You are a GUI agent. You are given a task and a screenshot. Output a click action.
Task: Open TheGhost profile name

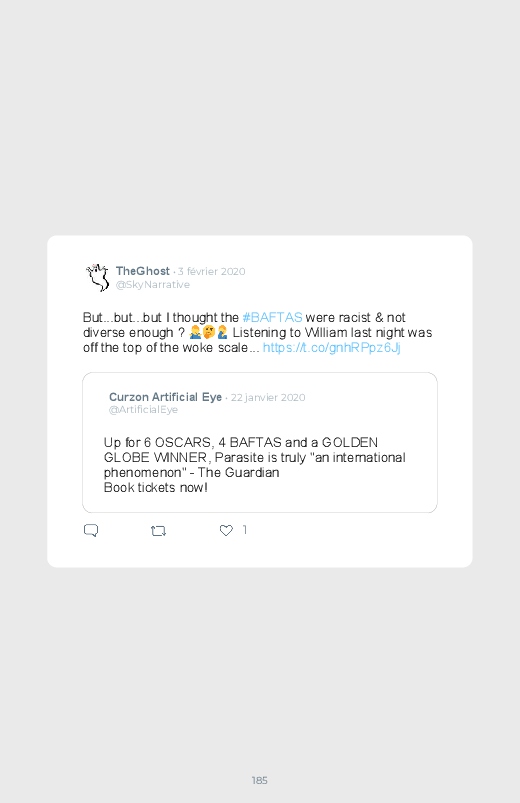[142, 271]
